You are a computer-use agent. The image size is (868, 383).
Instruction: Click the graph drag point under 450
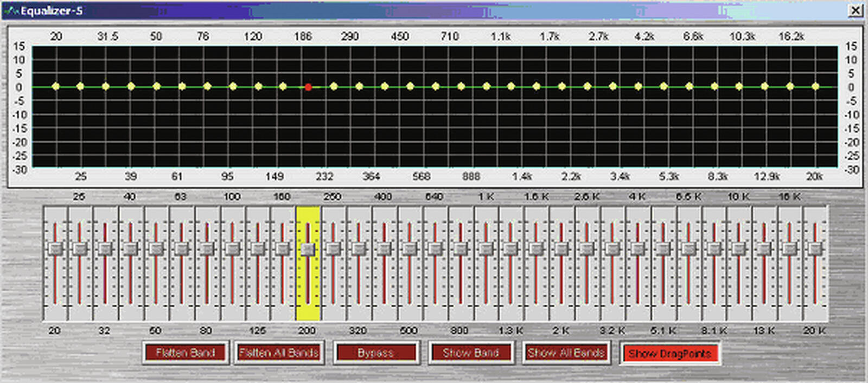(410, 86)
